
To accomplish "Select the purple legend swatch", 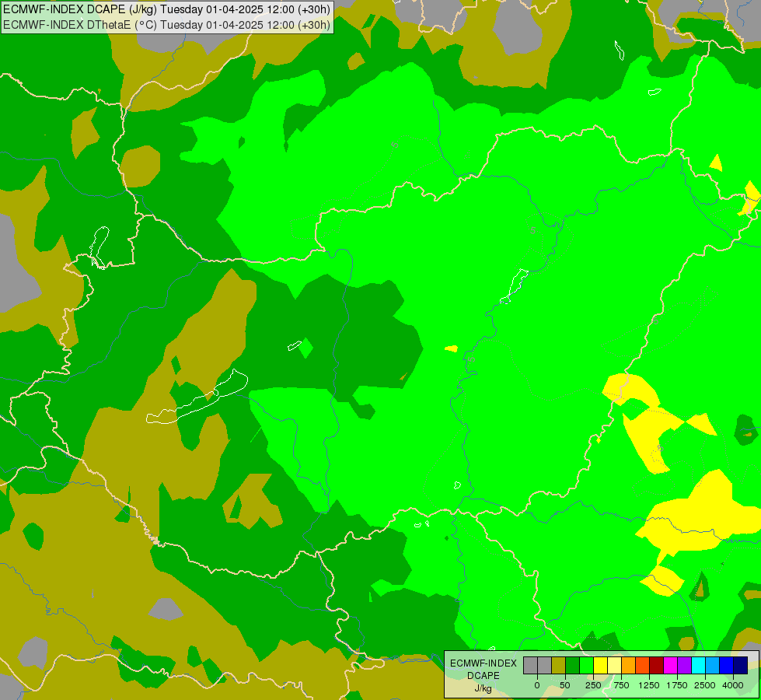I will 684,665.
